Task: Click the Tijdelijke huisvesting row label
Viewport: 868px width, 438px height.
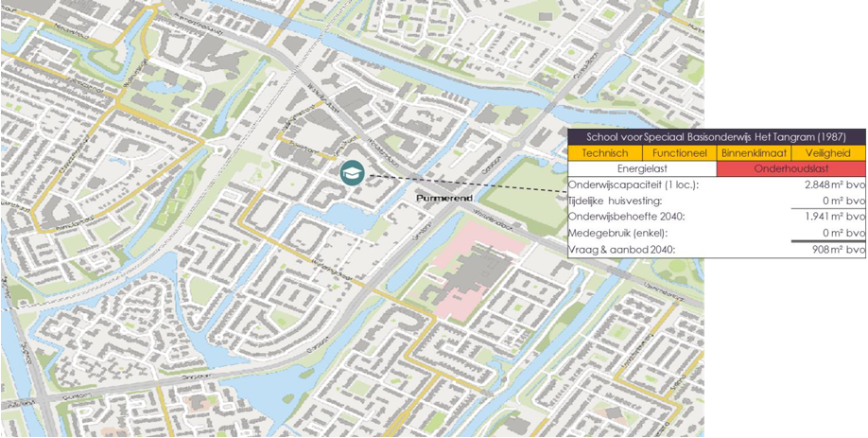Action: (615, 201)
